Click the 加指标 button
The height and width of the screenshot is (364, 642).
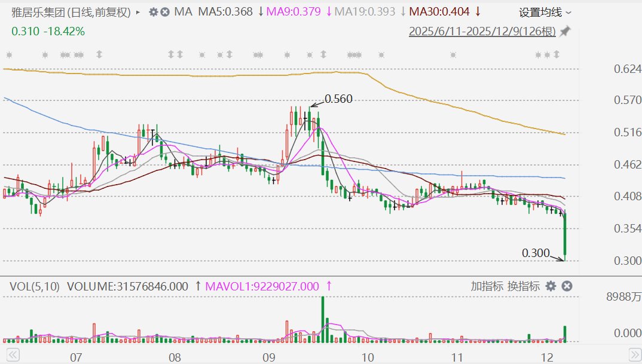click(x=487, y=286)
